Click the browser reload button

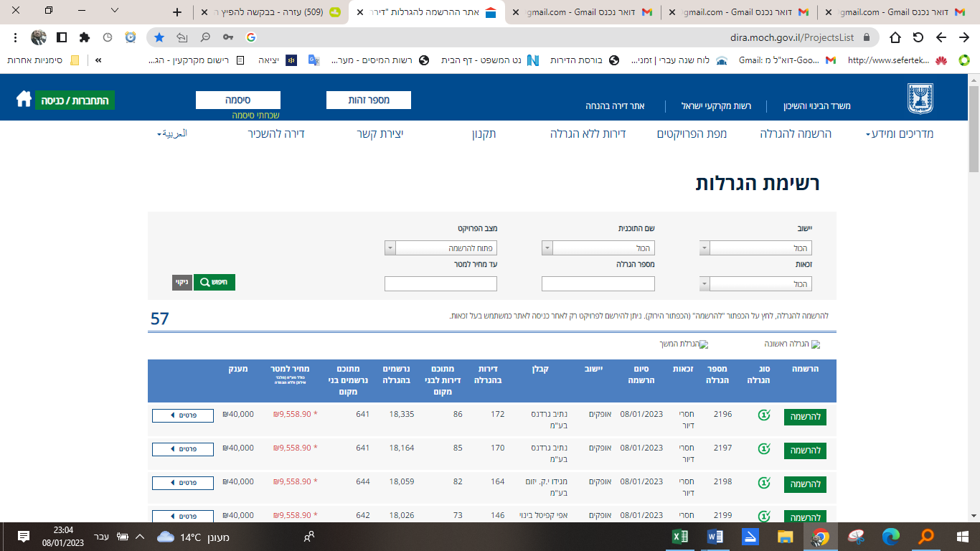coord(918,37)
